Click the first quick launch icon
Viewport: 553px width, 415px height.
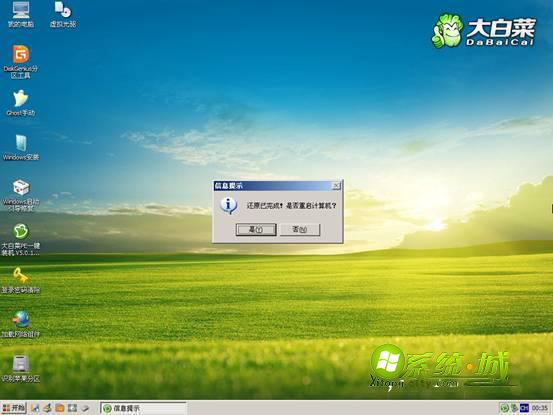(35, 408)
